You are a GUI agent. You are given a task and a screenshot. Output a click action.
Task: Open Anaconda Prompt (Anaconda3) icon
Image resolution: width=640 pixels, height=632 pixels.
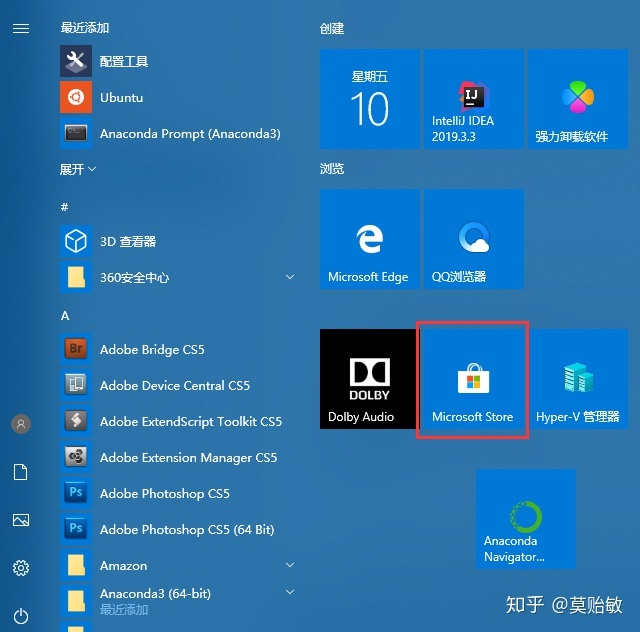[76, 133]
